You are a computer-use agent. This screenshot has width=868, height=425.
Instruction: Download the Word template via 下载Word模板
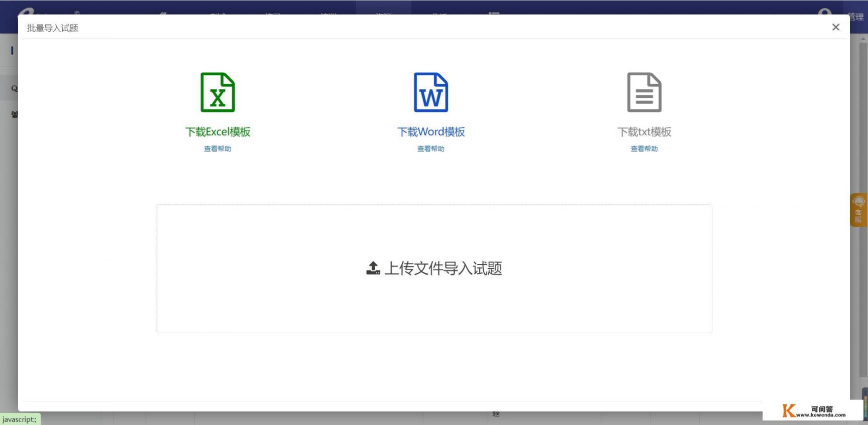pyautogui.click(x=431, y=132)
